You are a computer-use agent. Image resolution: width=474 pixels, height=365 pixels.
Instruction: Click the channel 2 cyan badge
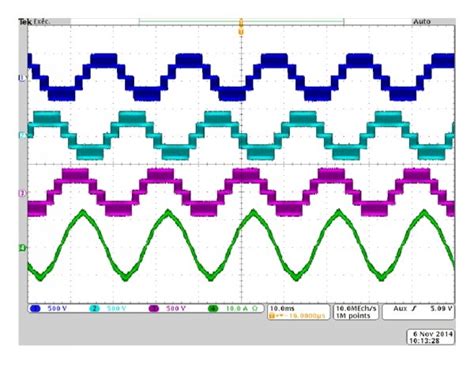94,308
